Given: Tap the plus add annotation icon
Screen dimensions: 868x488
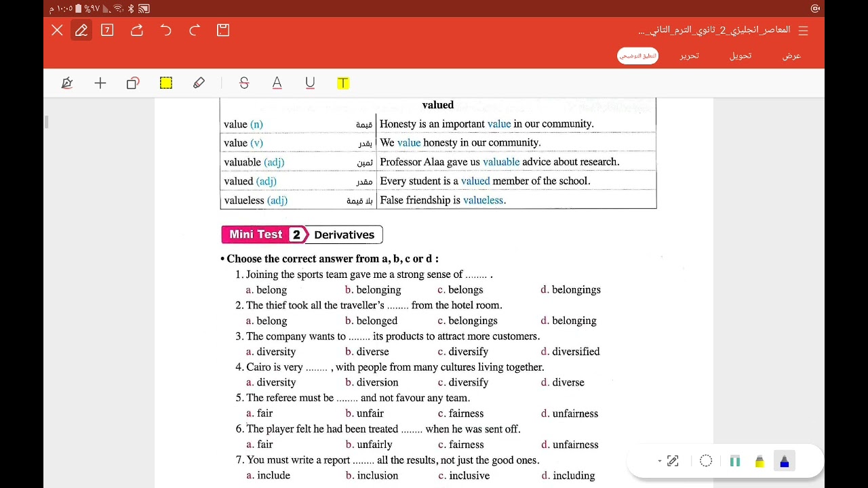Looking at the screenshot, I should 100,83.
